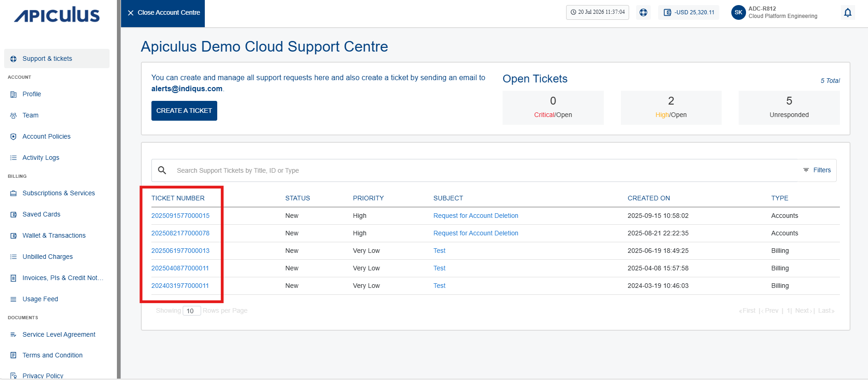Click the Prev pagination link

[770, 311]
